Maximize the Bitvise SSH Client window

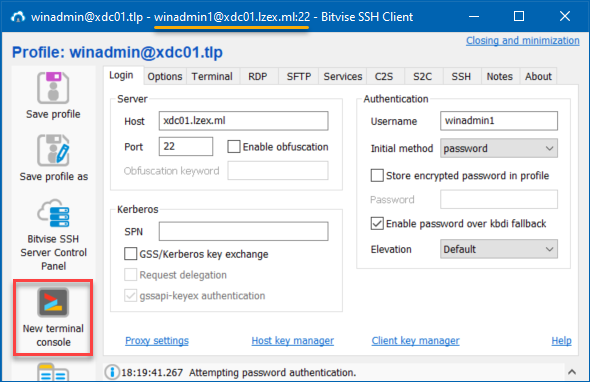coord(519,16)
